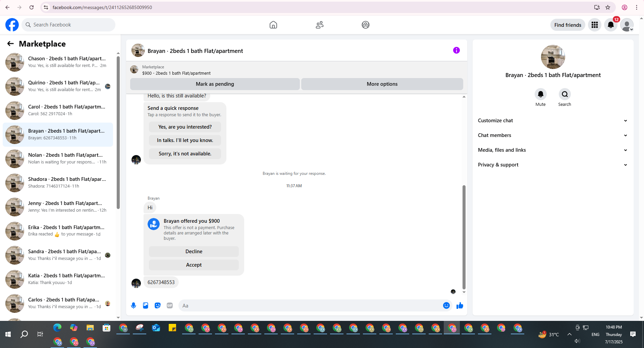Click the Search Facebook field
The height and width of the screenshot is (348, 644).
pyautogui.click(x=69, y=25)
